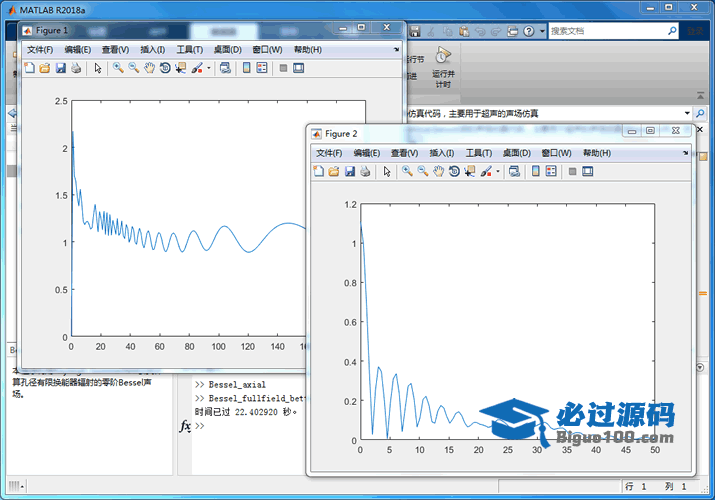Open Help question mark in MATLAB toolbar
Viewport: 715px width, 500px height.
pos(528,31)
